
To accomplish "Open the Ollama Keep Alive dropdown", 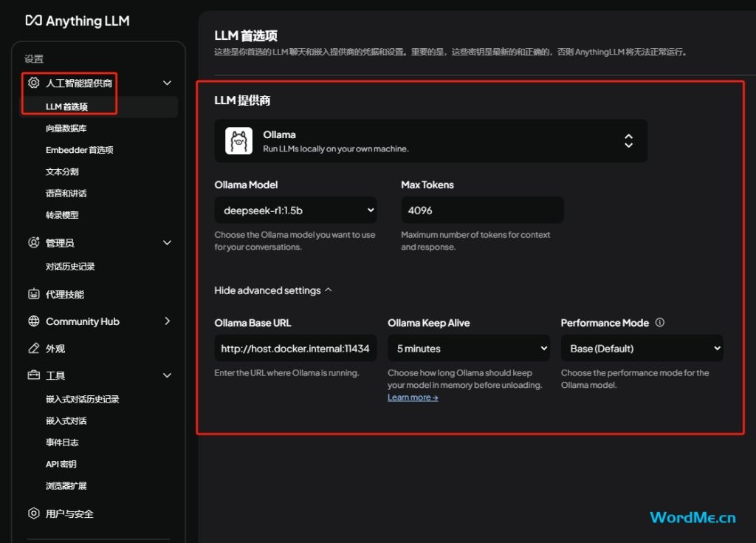I will (469, 348).
